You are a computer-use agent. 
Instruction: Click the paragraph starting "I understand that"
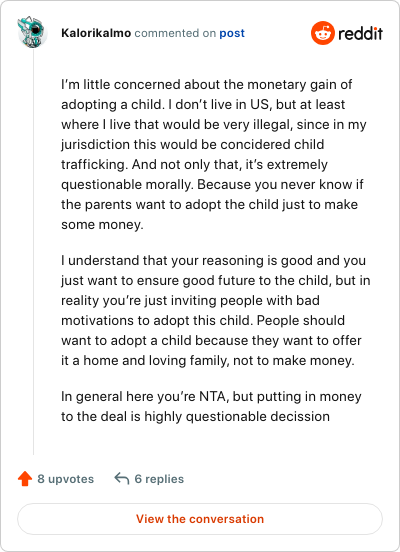[x=215, y=310]
